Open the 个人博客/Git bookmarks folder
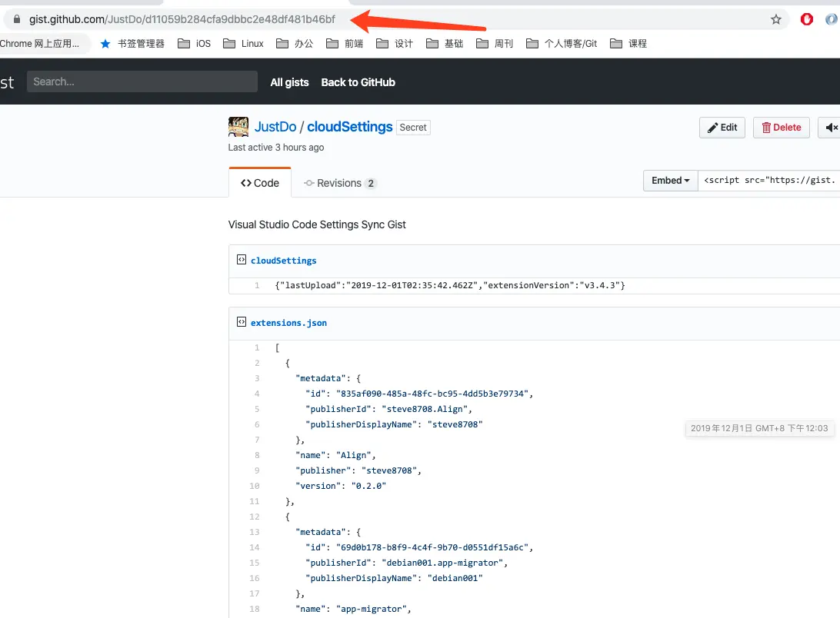Viewport: 840px width, 618px height. [562, 44]
